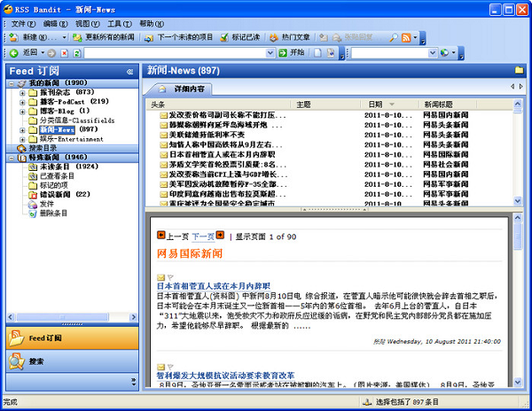The height and width of the screenshot is (411, 532).
Task: Switch to the Feed 订阅 navigation pane
Action: tap(73, 337)
